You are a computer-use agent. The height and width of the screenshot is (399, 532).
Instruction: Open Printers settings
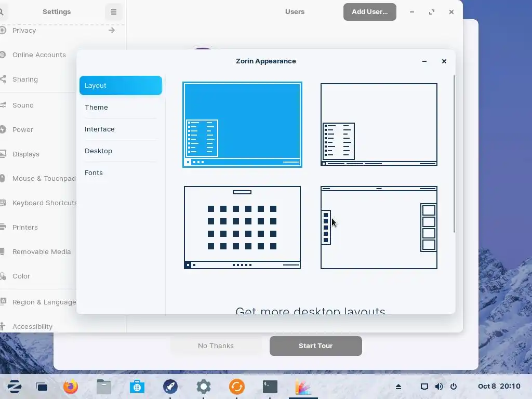38,228
